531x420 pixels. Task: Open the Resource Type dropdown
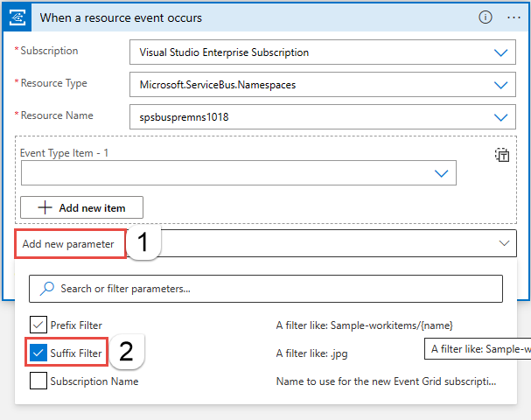(x=500, y=85)
